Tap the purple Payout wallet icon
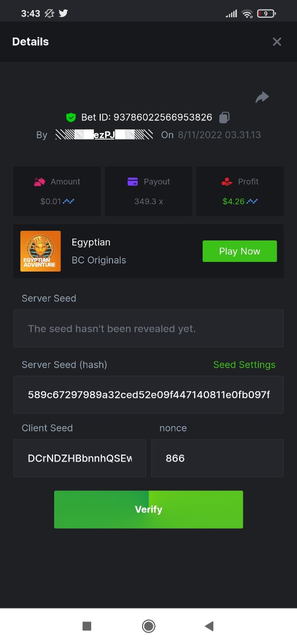This screenshot has height=644, width=297. point(133,182)
